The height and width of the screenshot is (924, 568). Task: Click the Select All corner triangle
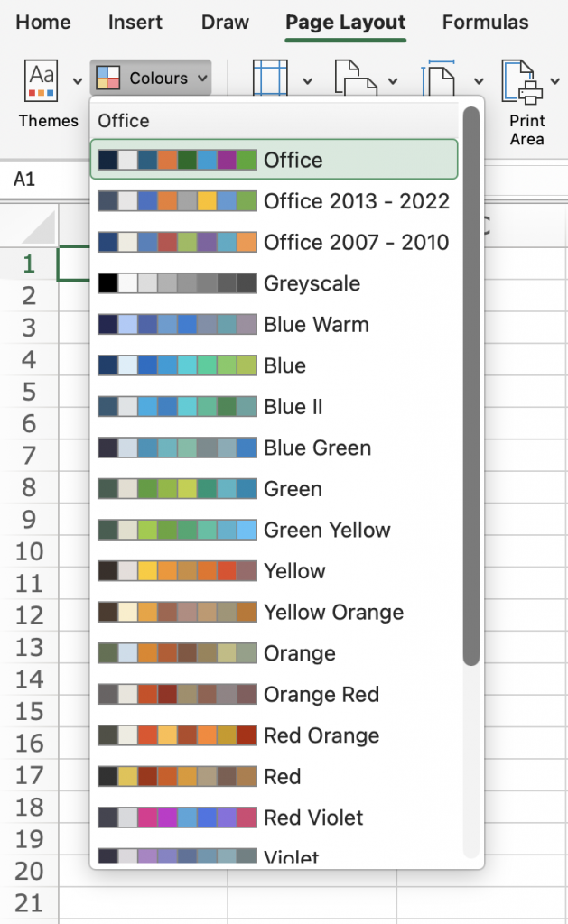point(41,227)
